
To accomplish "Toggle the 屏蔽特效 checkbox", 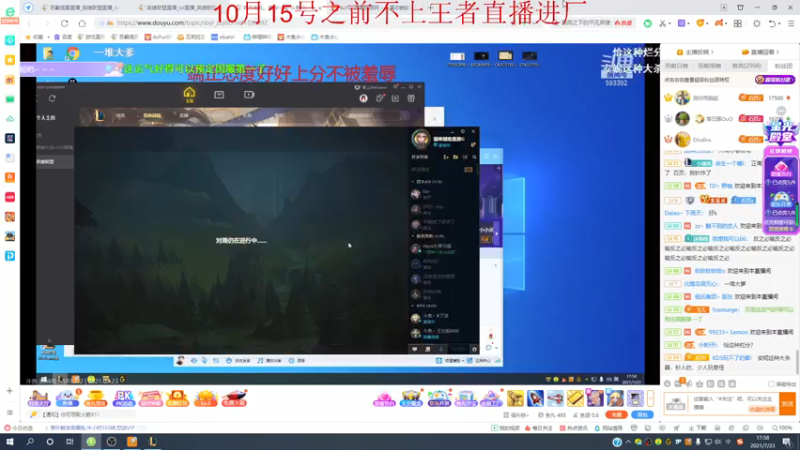I will (771, 384).
